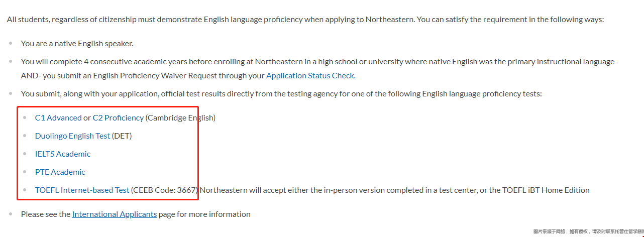This screenshot has height=237, width=644.
Task: Follow the C2 Proficiency link
Action: pyautogui.click(x=118, y=118)
